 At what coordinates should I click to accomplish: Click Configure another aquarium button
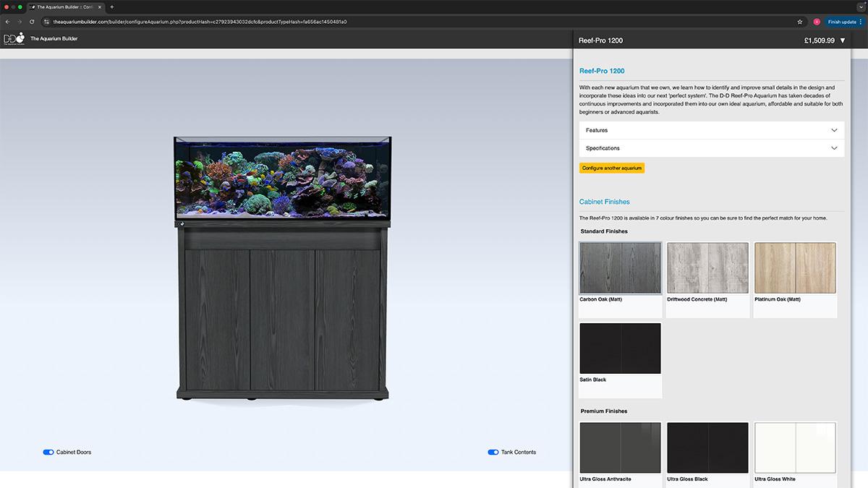pos(611,168)
